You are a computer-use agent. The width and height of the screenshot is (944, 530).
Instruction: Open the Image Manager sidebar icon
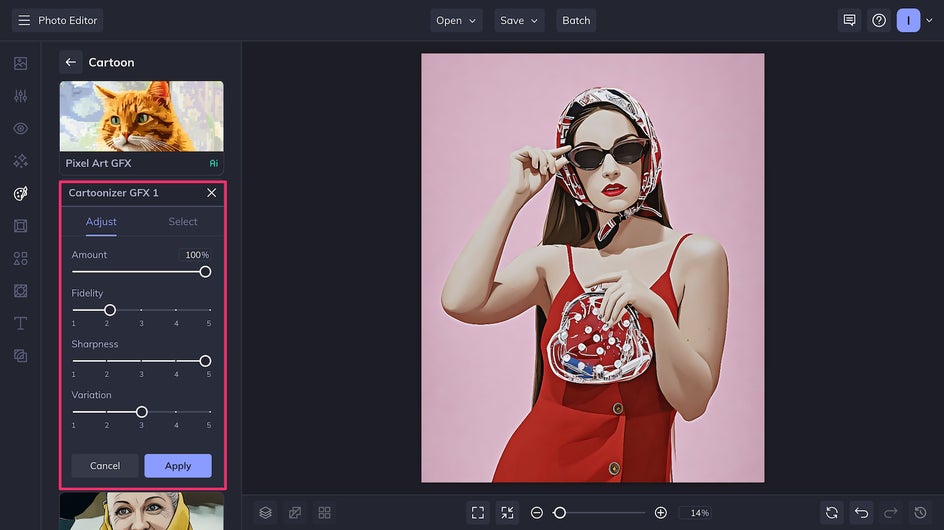(20, 63)
